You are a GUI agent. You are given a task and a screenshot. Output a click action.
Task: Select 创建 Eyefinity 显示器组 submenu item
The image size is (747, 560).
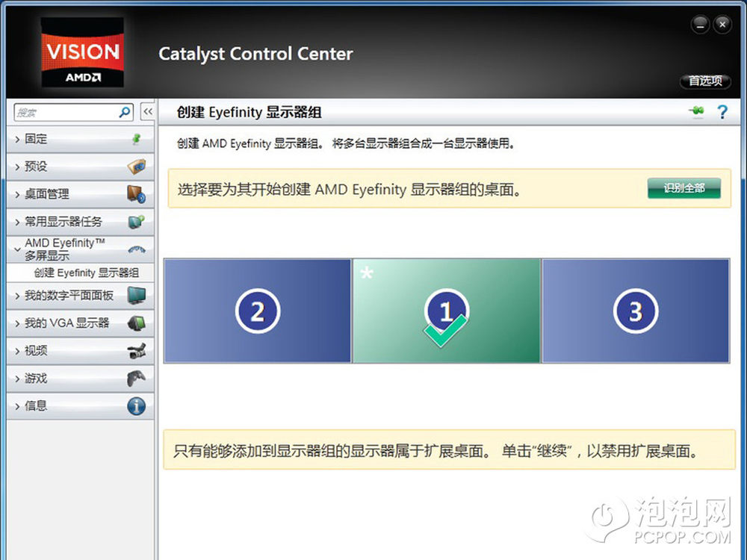tap(81, 273)
